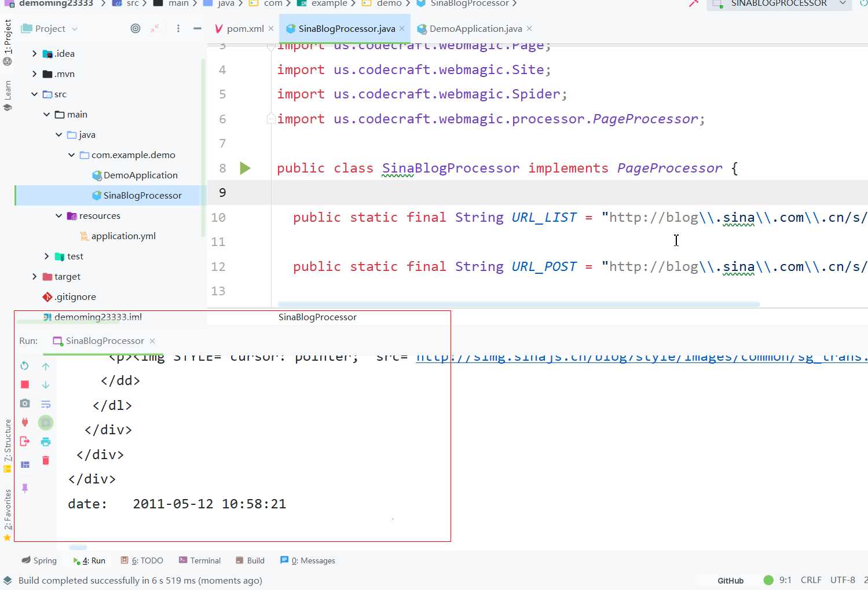The height and width of the screenshot is (590, 868).
Task: Print console output using the printer icon
Action: click(46, 442)
